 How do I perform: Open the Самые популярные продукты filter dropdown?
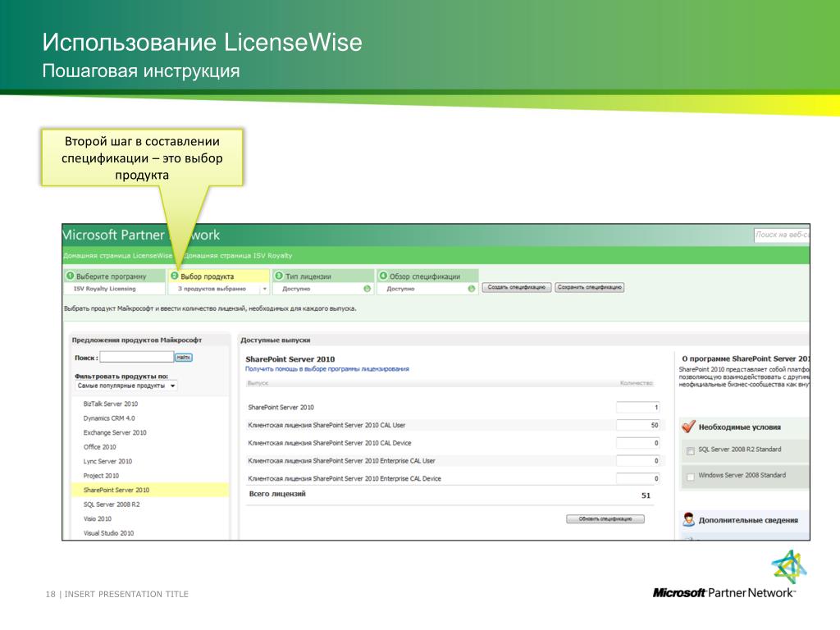click(126, 386)
